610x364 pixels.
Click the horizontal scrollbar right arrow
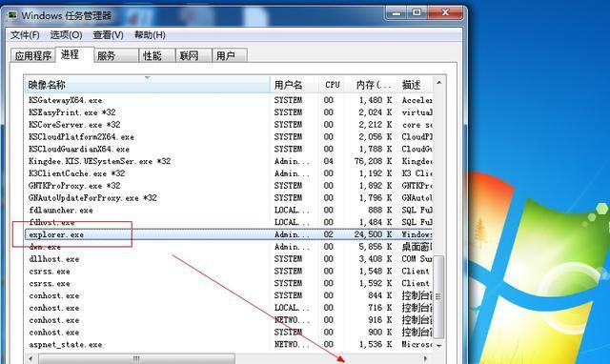(426, 358)
